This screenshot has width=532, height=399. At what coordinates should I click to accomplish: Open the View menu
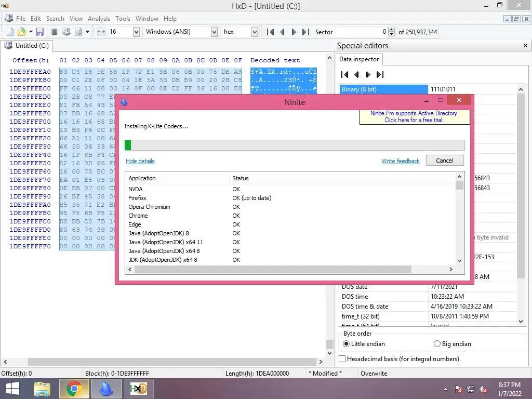(76, 18)
